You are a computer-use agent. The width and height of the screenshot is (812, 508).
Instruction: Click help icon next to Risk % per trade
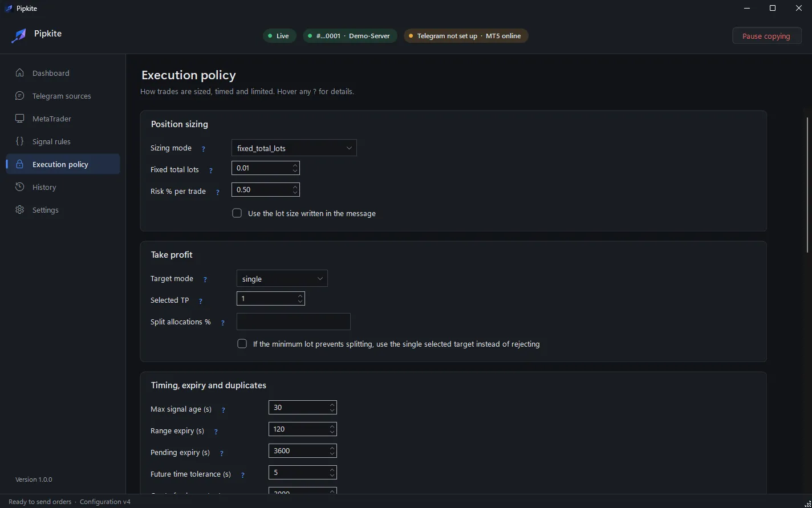coord(218,192)
